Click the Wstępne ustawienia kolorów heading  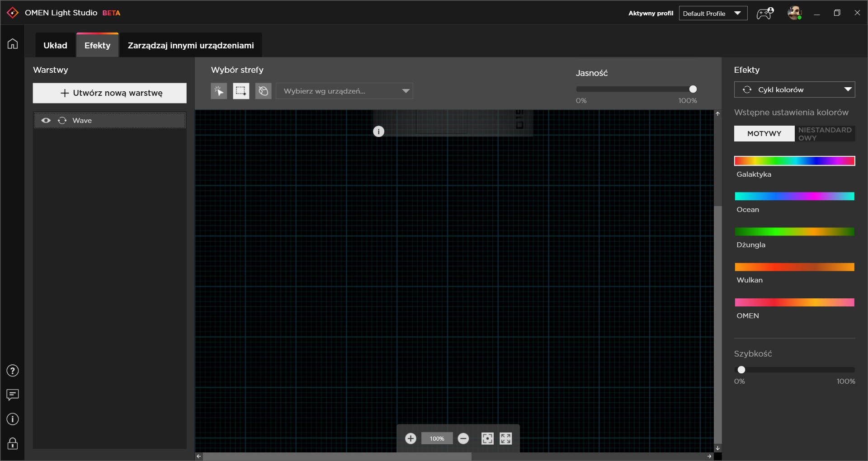791,113
